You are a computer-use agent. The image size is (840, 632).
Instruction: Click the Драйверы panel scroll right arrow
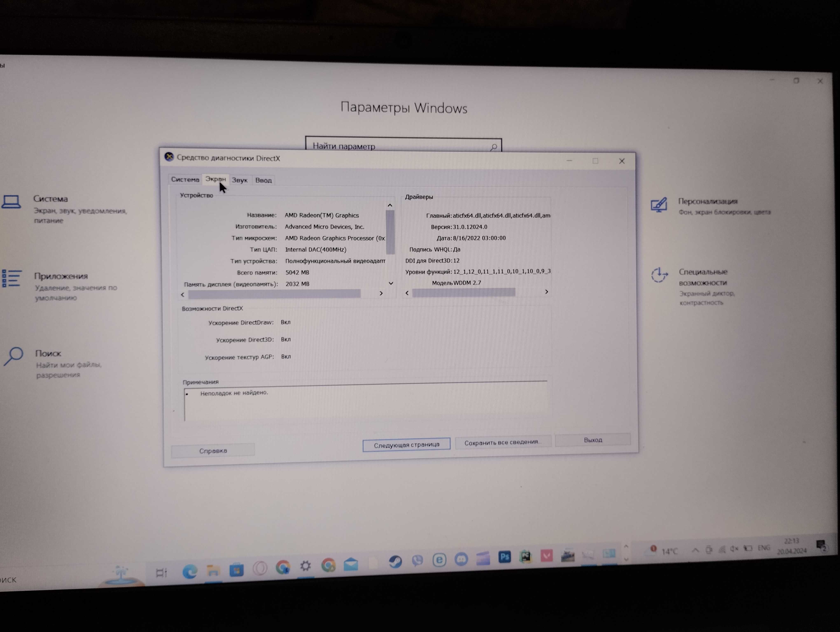[546, 292]
